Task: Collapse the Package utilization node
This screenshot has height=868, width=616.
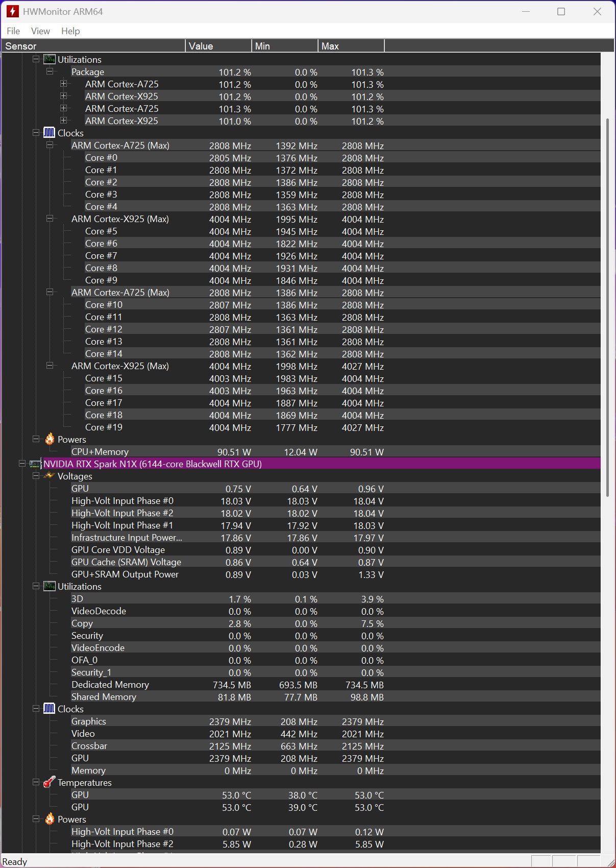Action: [x=50, y=71]
